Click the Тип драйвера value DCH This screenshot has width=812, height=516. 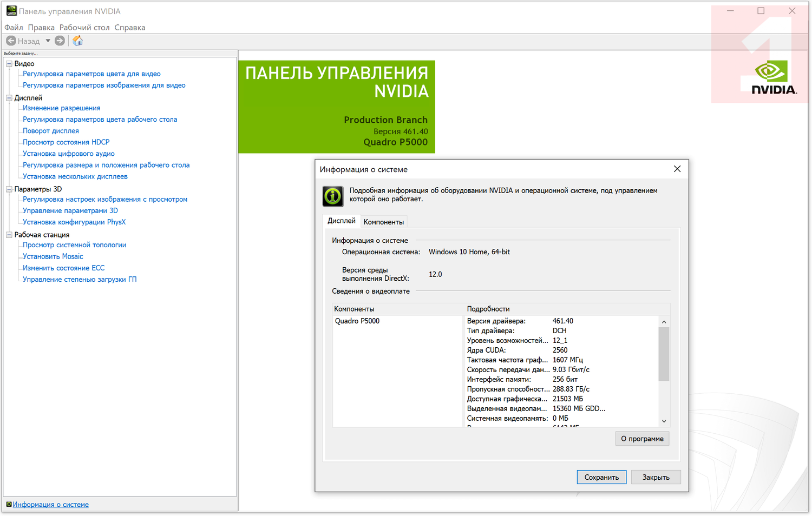[560, 331]
